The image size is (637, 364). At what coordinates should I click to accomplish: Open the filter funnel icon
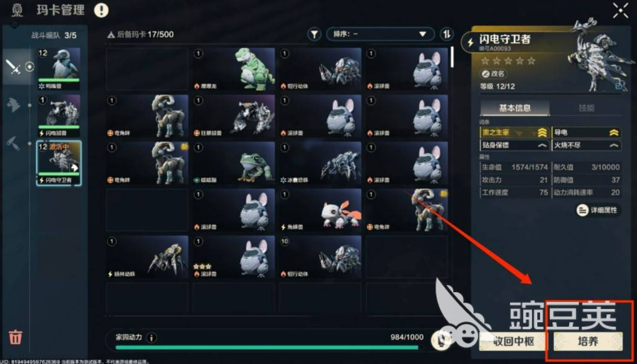(314, 34)
